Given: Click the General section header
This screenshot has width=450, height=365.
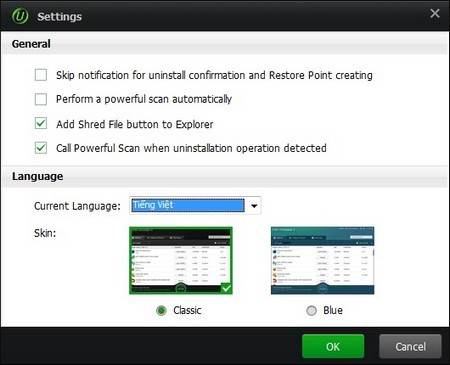Looking at the screenshot, I should (x=31, y=44).
